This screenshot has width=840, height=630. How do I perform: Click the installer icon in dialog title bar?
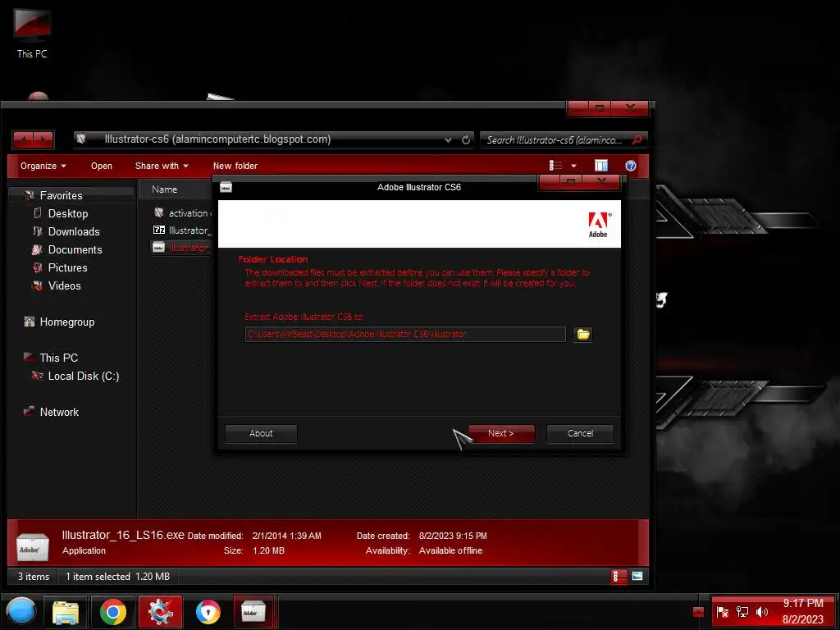coord(226,187)
